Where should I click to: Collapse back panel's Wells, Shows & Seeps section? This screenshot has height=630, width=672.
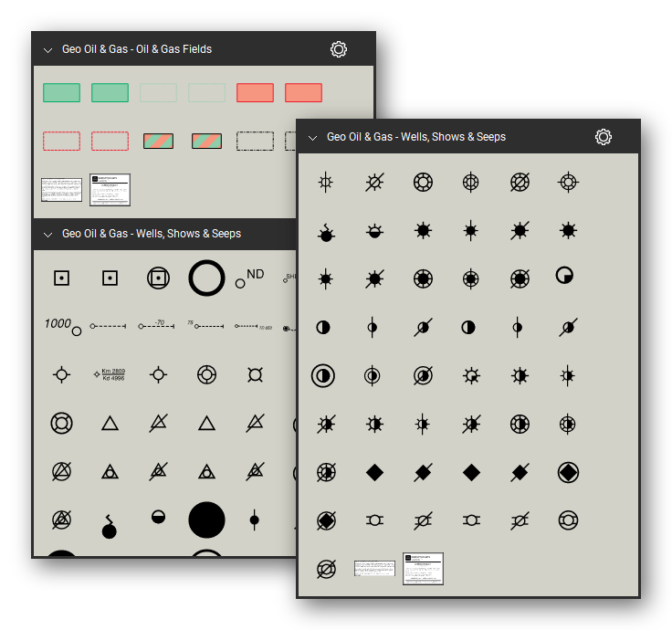48,235
